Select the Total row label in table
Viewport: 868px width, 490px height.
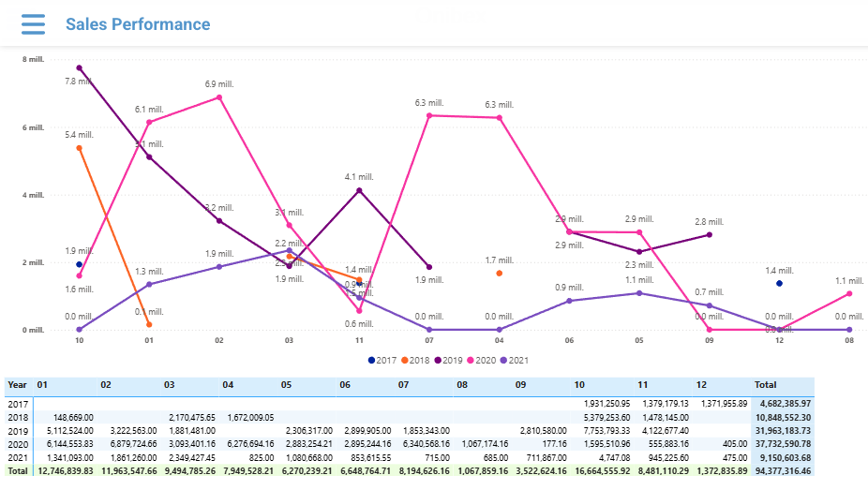pos(18,471)
